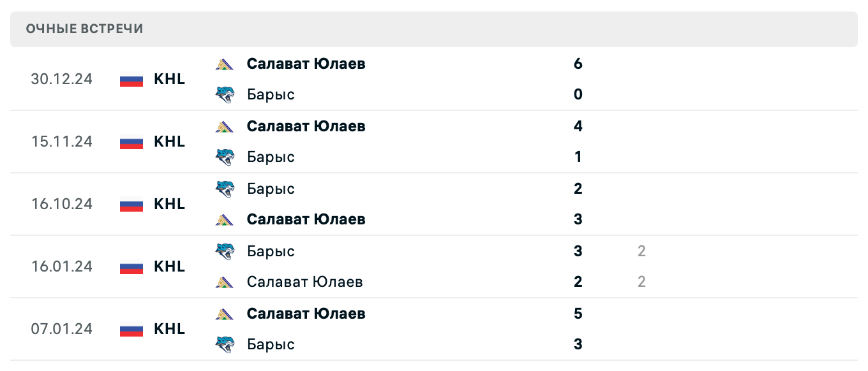The image size is (868, 371).
Task: Click the Russian flag for the 16.01.24 fixture
Action: (x=131, y=266)
